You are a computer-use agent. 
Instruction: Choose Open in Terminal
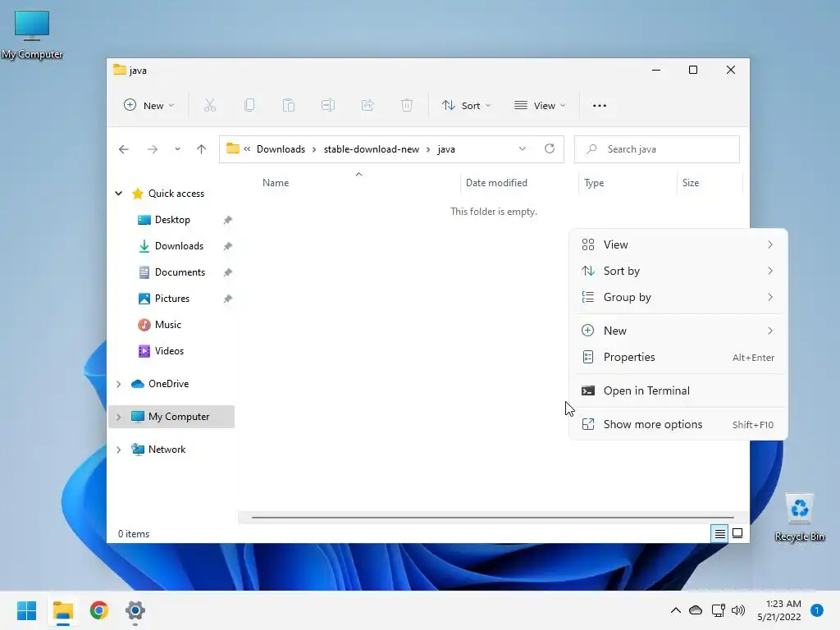click(x=678, y=390)
